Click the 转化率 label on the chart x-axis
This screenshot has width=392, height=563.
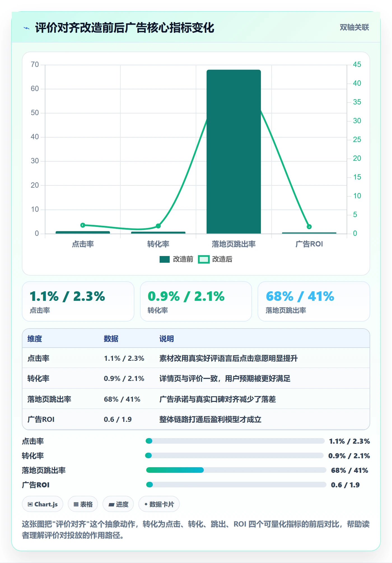pyautogui.click(x=158, y=244)
